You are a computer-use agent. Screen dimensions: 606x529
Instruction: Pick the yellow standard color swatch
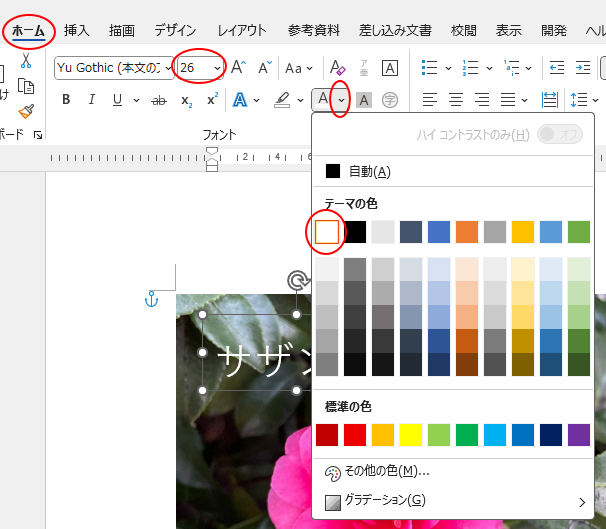(x=411, y=435)
